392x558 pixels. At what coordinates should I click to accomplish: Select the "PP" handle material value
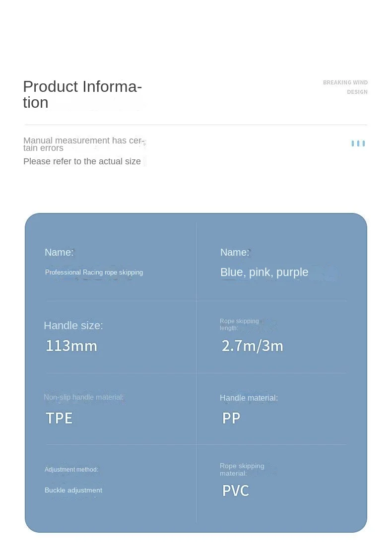click(x=231, y=418)
